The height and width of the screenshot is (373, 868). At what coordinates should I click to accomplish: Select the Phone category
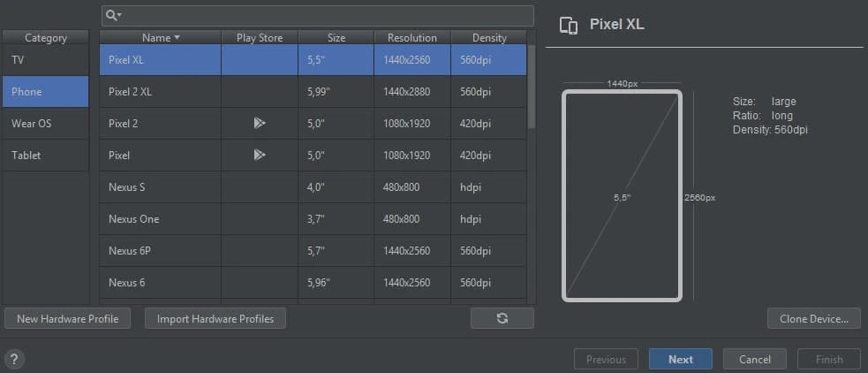click(45, 91)
